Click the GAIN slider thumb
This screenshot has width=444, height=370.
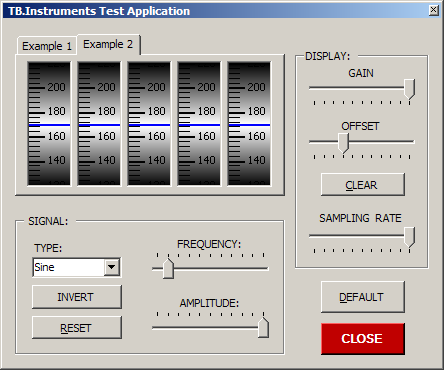(409, 89)
